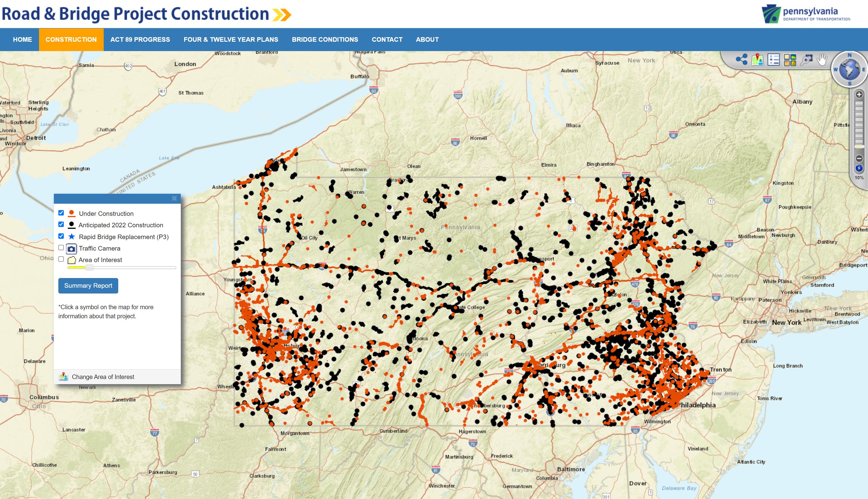Open the legend list icon
Image resolution: width=868 pixels, height=499 pixels.
(x=774, y=60)
